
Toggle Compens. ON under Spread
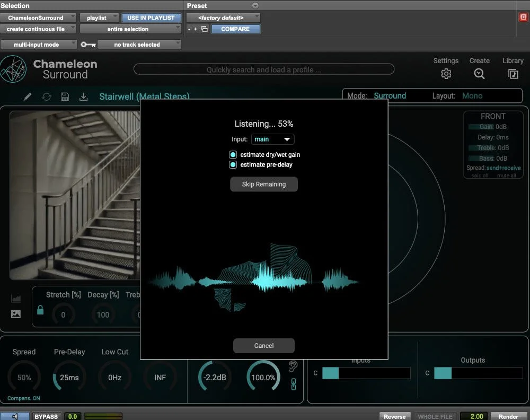point(24,398)
